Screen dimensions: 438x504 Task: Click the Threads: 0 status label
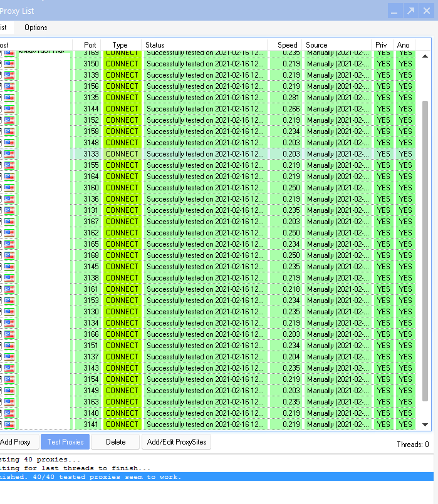point(412,445)
